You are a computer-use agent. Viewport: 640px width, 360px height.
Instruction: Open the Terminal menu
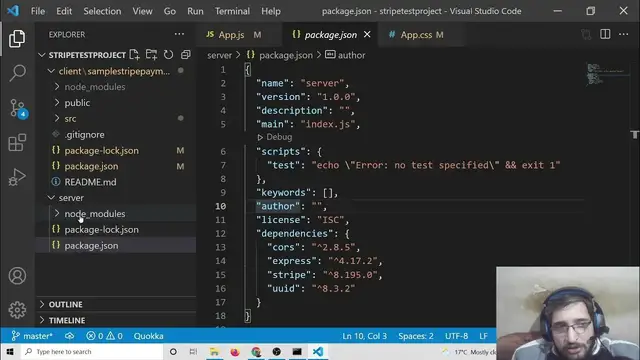tap(232, 11)
